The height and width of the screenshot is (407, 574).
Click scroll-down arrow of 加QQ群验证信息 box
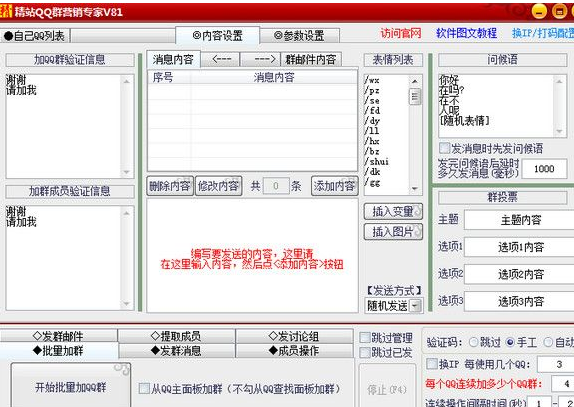click(x=127, y=172)
